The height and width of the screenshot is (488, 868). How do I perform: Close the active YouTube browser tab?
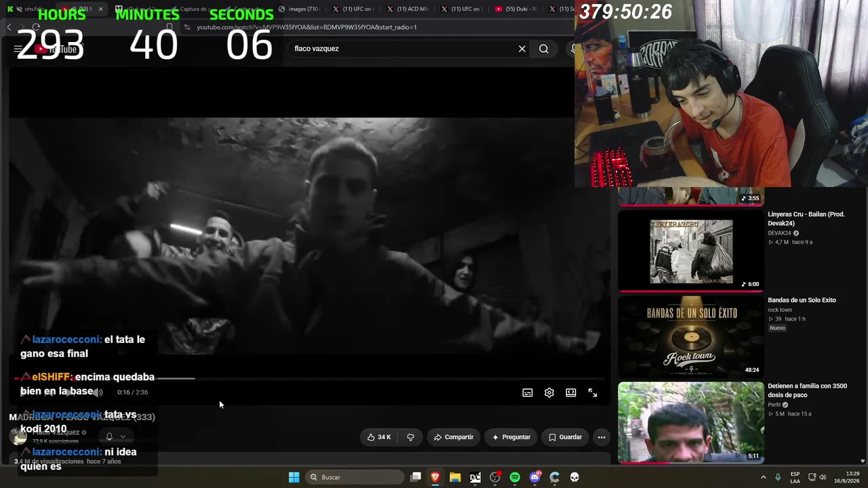click(x=101, y=9)
